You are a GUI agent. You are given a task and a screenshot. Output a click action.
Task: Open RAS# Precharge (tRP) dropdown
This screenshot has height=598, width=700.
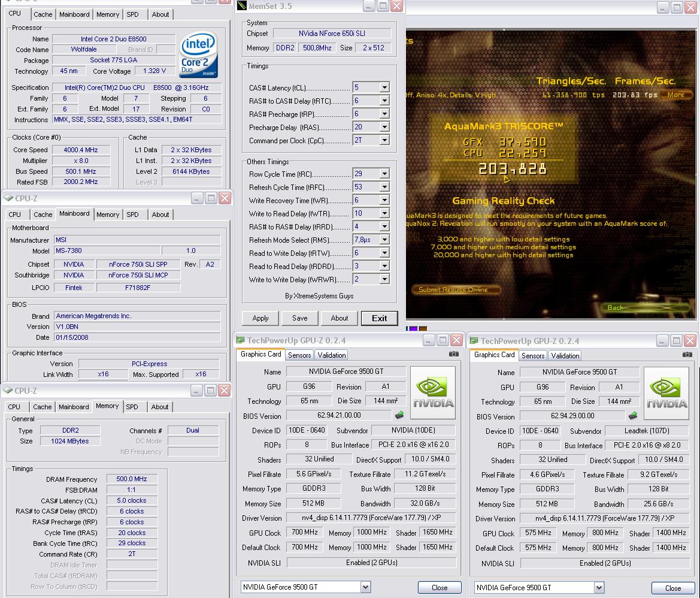point(384,114)
